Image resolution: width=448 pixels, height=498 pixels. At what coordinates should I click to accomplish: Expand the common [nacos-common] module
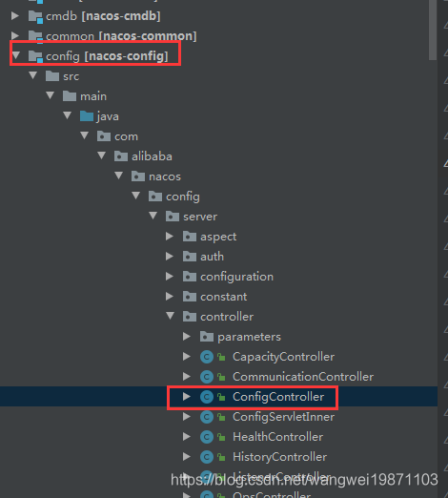click(14, 35)
